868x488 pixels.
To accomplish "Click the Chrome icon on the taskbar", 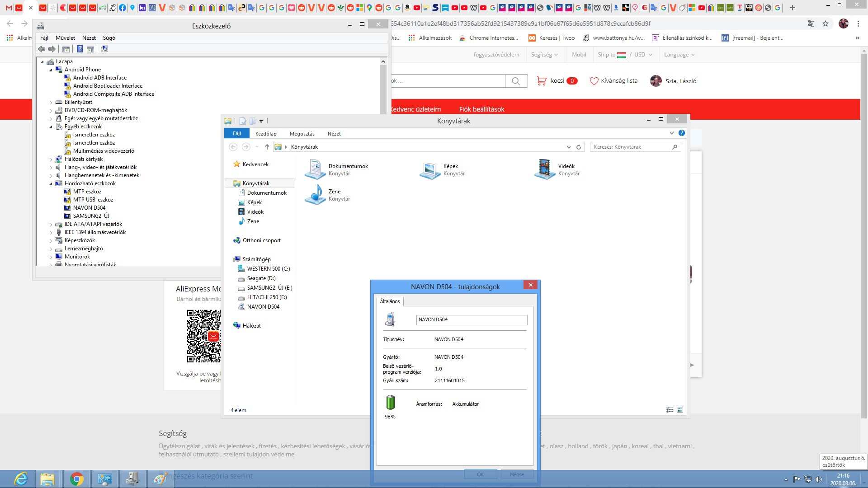I will tap(76, 479).
